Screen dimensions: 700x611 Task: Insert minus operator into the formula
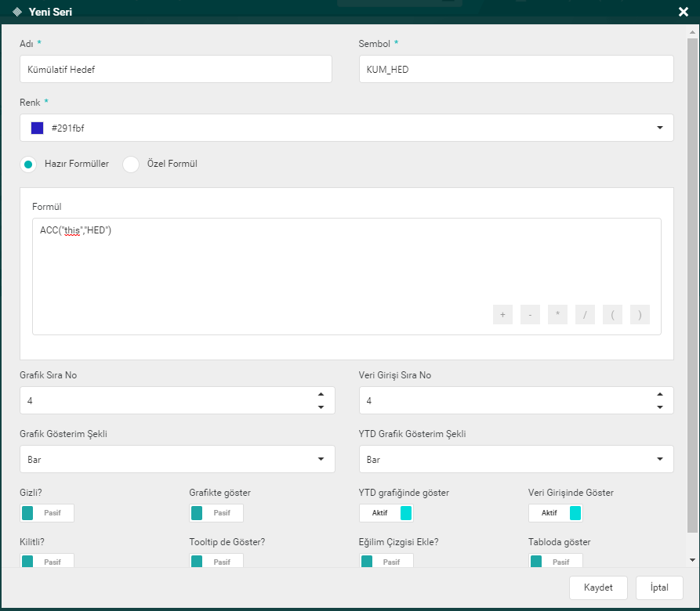(530, 315)
